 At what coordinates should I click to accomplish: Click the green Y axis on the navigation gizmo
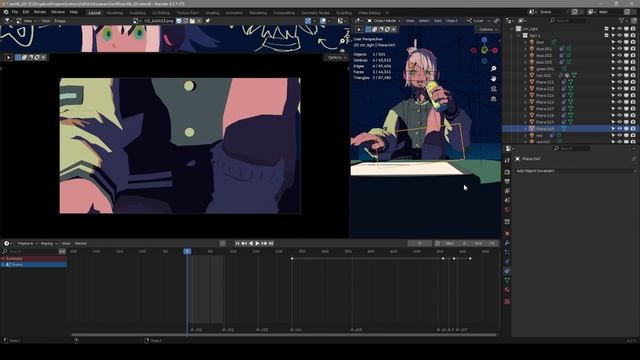(x=484, y=50)
